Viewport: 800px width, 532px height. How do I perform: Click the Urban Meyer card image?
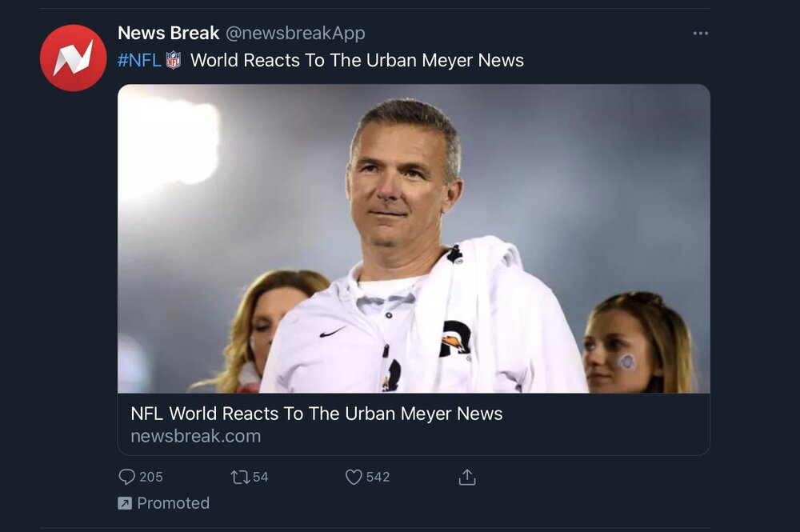point(414,238)
